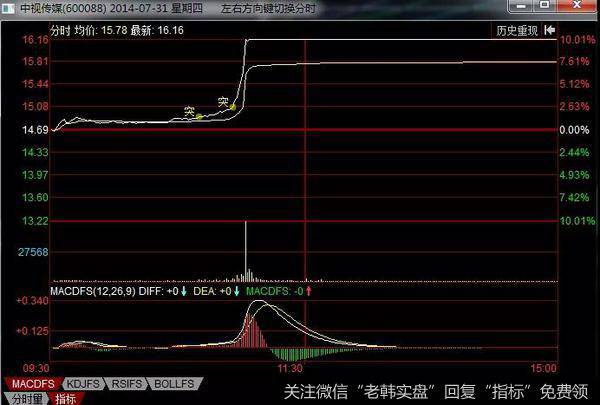600x405 pixels.
Task: Click the 14.69 reference price label
Action: point(36,130)
